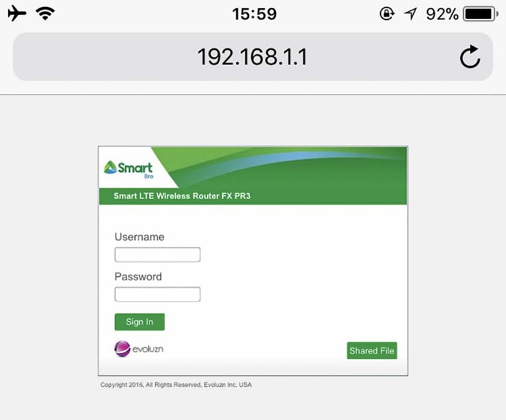Tap the 192.168.1.1 address bar
The image size is (506, 420).
(x=252, y=57)
